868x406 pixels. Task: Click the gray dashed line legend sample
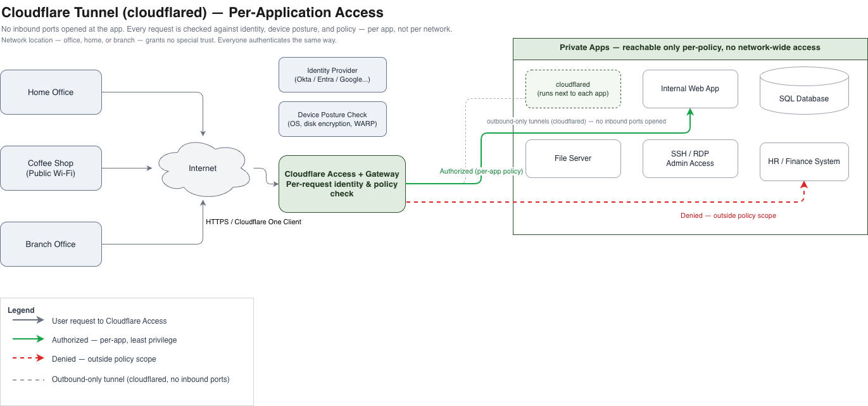28,379
